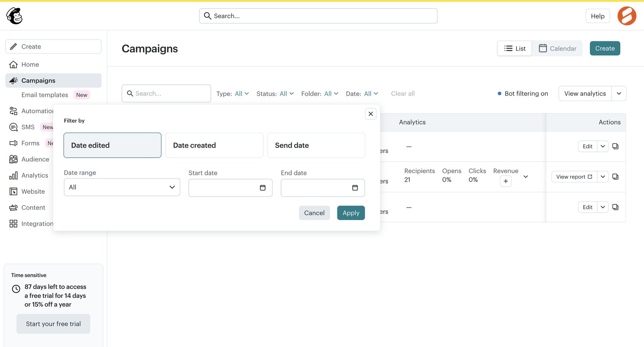
Task: Expand the View report actions dropdown arrow
Action: pos(603,176)
